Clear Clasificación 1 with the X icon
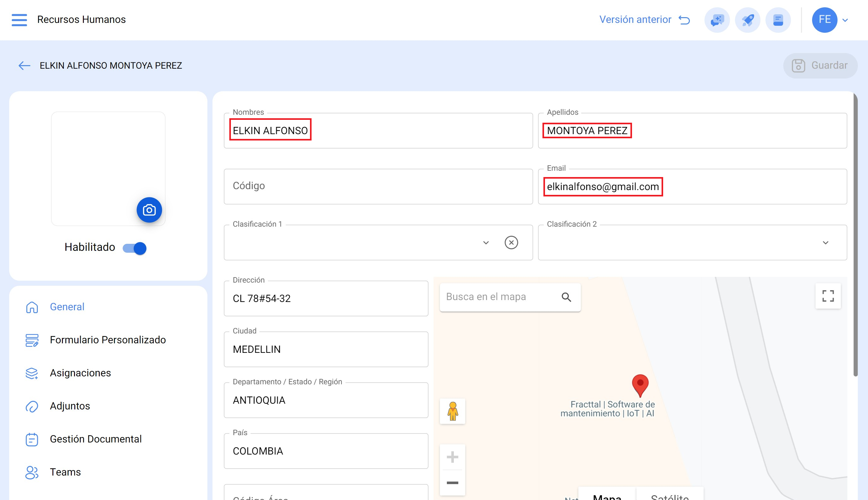The width and height of the screenshot is (868, 500). point(511,243)
